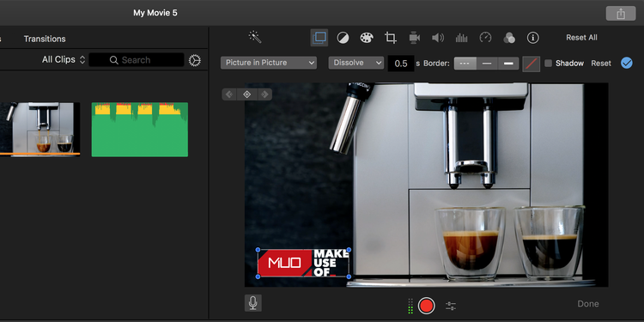
Task: Open the color balance icon
Action: pos(343,38)
